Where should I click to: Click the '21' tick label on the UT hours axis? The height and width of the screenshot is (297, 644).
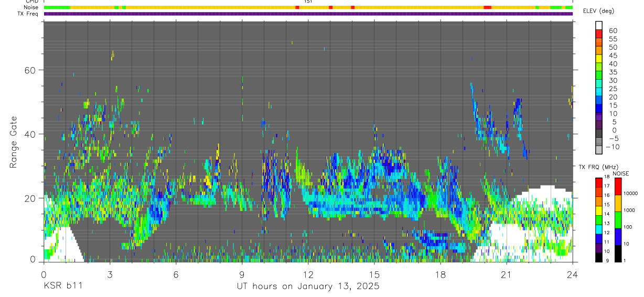[506, 274]
